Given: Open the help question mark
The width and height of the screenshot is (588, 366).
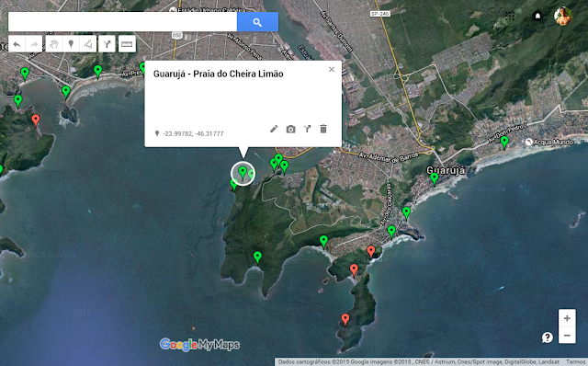Looking at the screenshot, I should tap(548, 337).
